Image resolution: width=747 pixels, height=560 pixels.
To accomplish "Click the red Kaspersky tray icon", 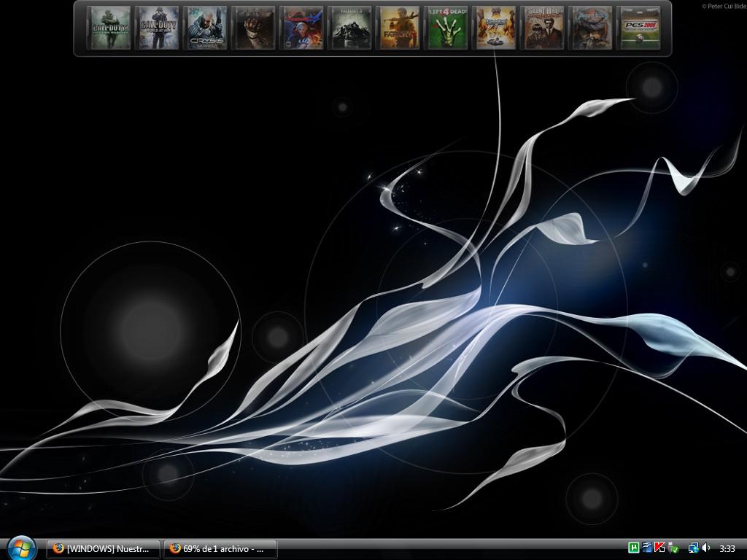I will (x=659, y=548).
